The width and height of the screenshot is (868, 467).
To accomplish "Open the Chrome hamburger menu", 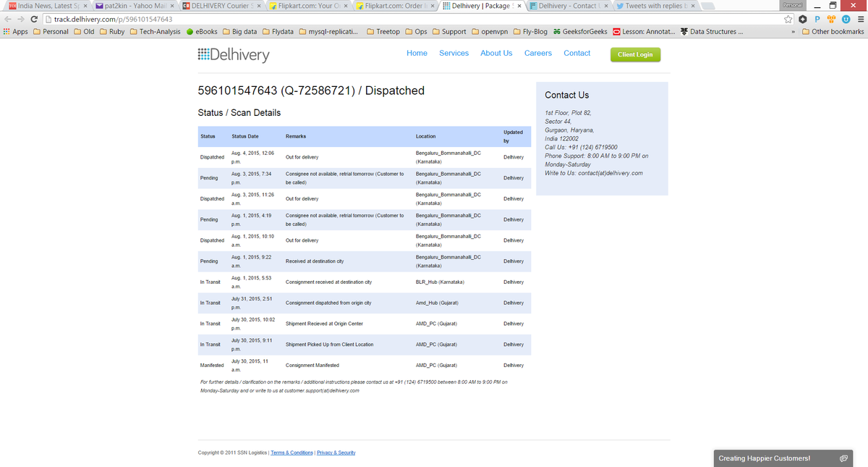I will (x=860, y=20).
